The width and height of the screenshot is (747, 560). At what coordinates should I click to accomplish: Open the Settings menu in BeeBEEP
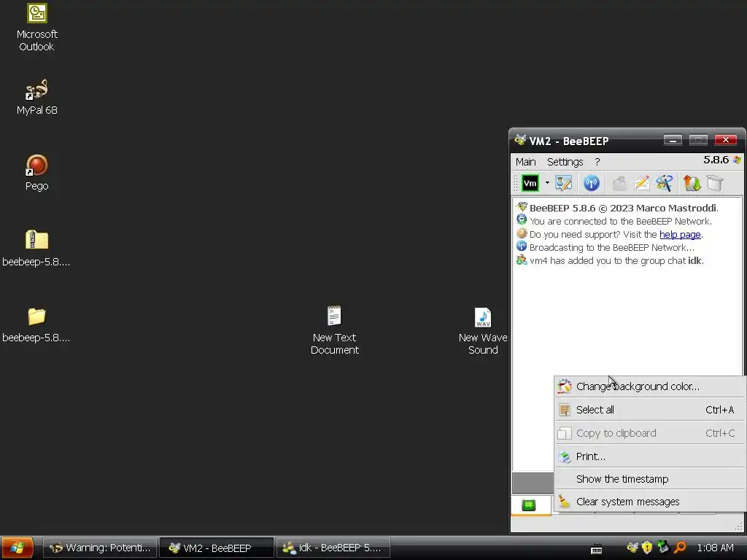pyautogui.click(x=565, y=162)
